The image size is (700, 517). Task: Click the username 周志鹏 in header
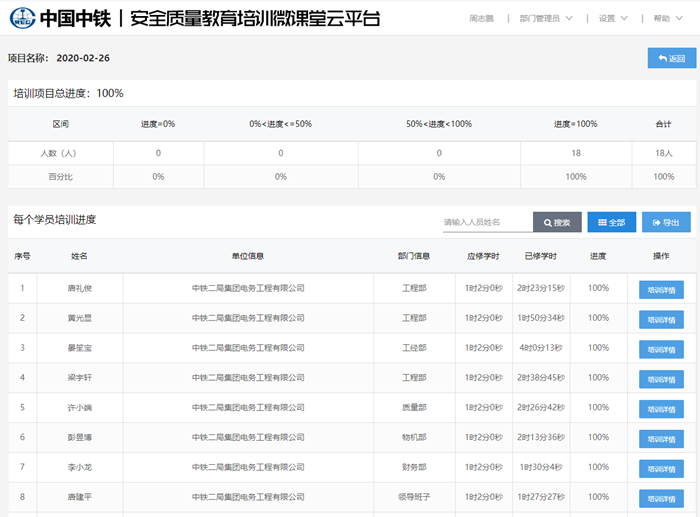click(x=483, y=18)
